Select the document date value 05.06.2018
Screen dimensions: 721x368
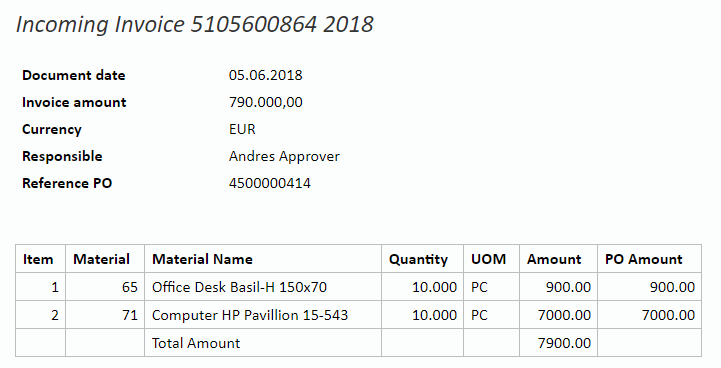pyautogui.click(x=265, y=75)
